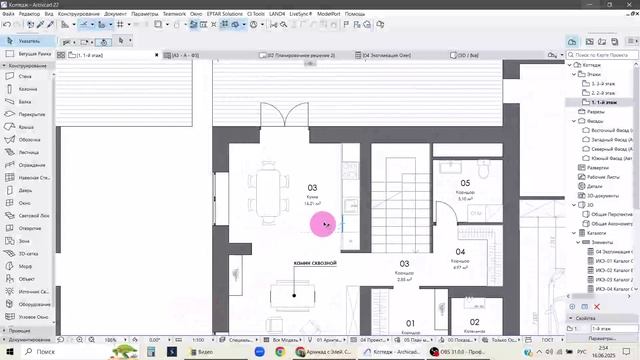Click the syringe inject parameters icon
This screenshot has height=360, width=640.
click(50, 24)
